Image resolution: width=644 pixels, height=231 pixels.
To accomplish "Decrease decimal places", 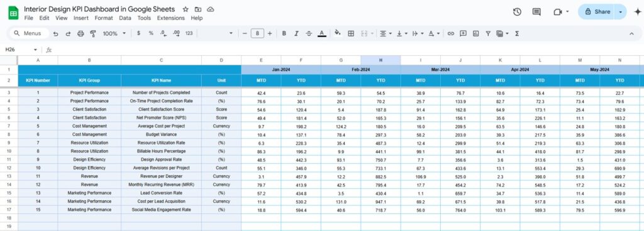I will (x=163, y=33).
